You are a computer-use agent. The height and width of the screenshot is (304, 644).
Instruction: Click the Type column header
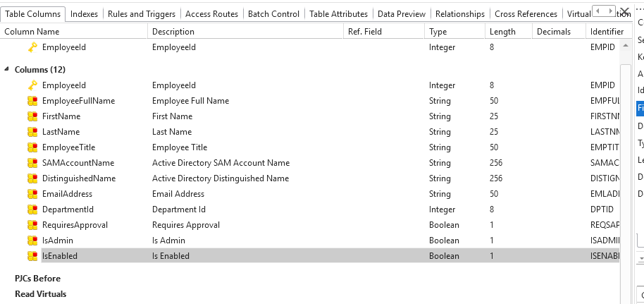point(438,32)
